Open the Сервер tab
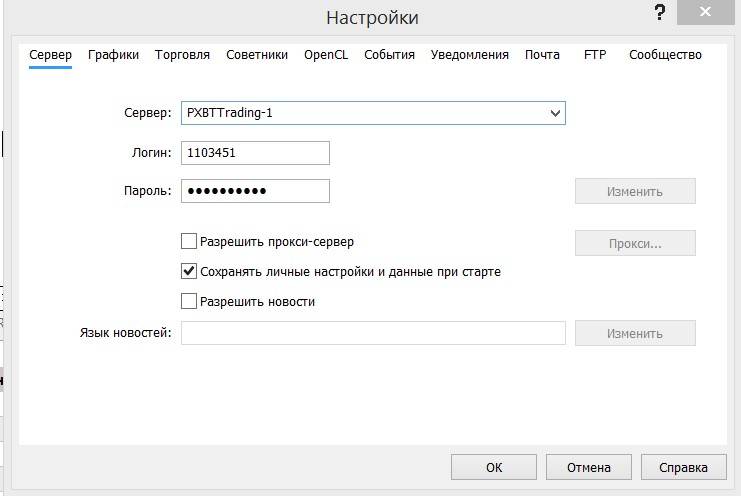This screenshot has width=741, height=496. pos(50,55)
